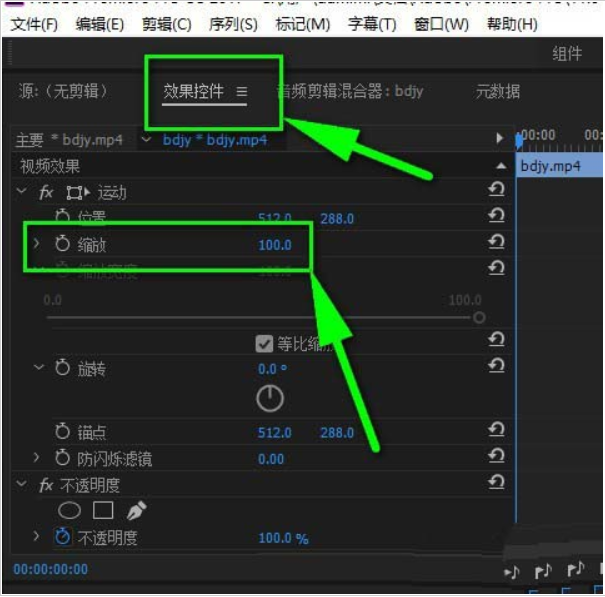Screen dimensions: 605x597
Task: Toggle the 不透明度 stopwatch animation
Action: (62, 536)
